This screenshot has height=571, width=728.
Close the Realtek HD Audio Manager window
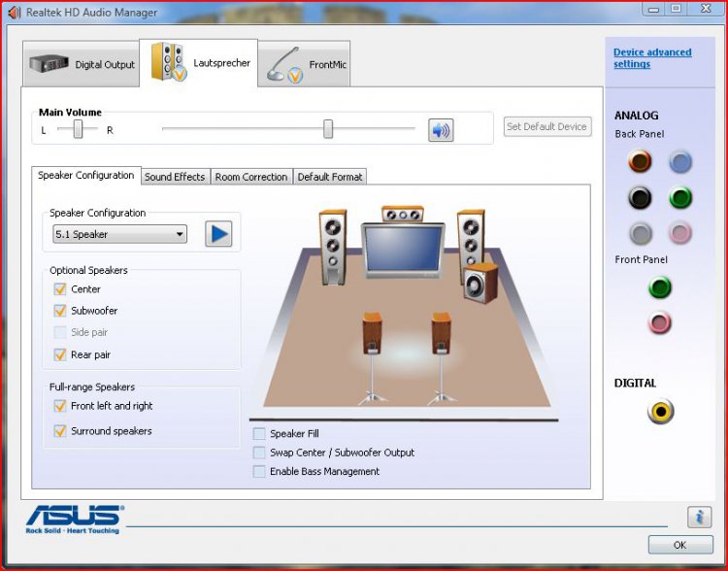pyautogui.click(x=706, y=9)
